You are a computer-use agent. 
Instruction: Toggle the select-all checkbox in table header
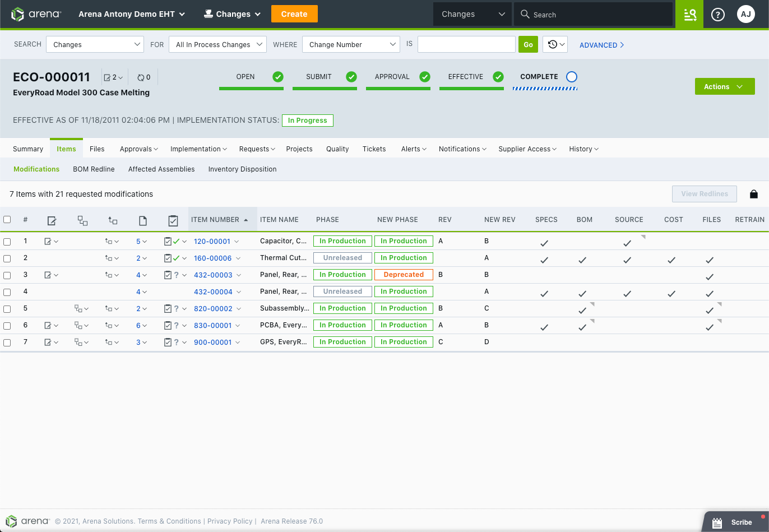click(7, 219)
